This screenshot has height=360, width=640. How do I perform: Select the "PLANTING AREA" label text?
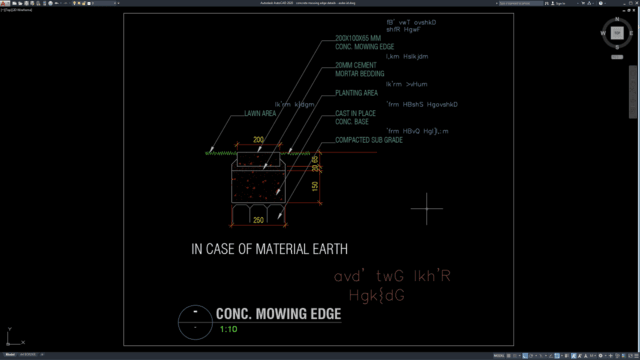(356, 93)
